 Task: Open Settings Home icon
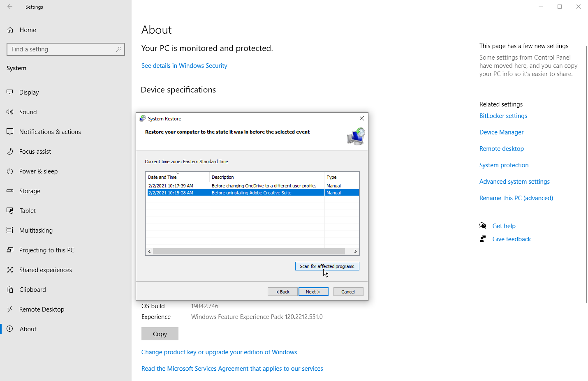pyautogui.click(x=10, y=30)
